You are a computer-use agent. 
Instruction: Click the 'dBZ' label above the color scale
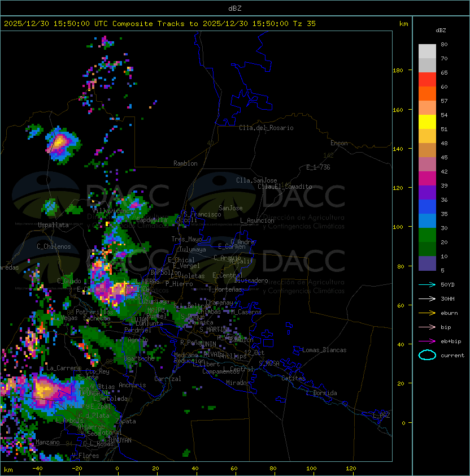[441, 31]
